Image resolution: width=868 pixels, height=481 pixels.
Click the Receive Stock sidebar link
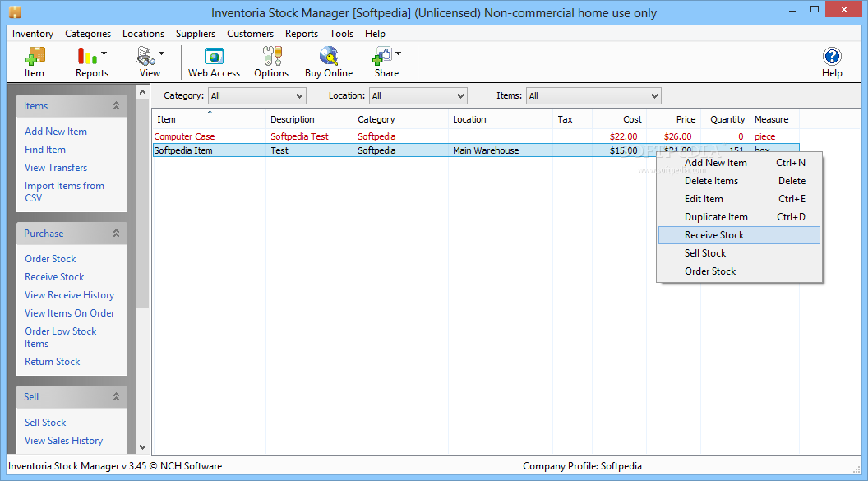coord(54,277)
